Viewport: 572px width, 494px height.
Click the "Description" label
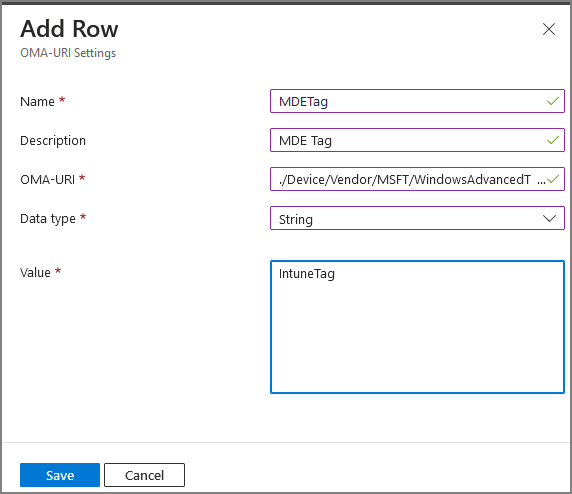coord(53,140)
